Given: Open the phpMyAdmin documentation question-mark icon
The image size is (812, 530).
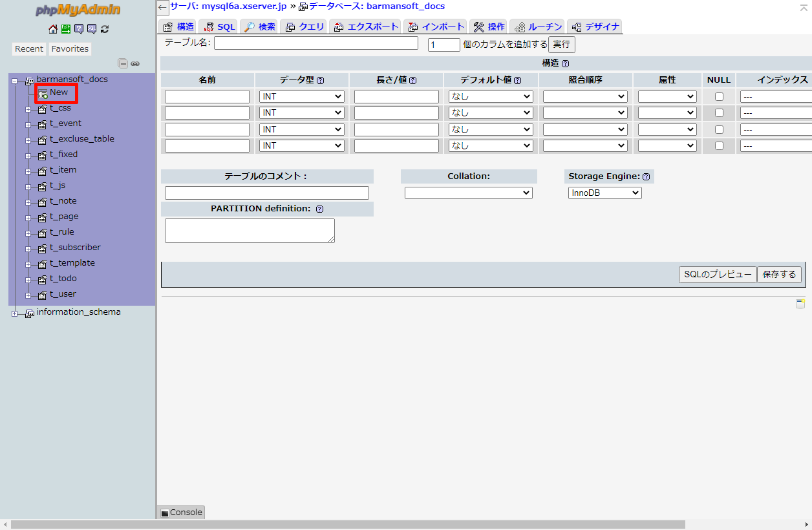Looking at the screenshot, I should (x=79, y=29).
